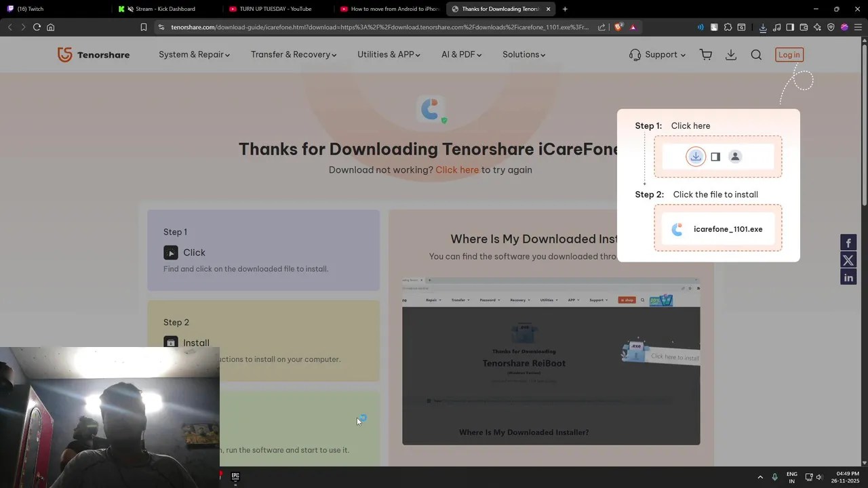The height and width of the screenshot is (488, 868).
Task: Toggle the browser sidebar panel icon
Action: (790, 27)
